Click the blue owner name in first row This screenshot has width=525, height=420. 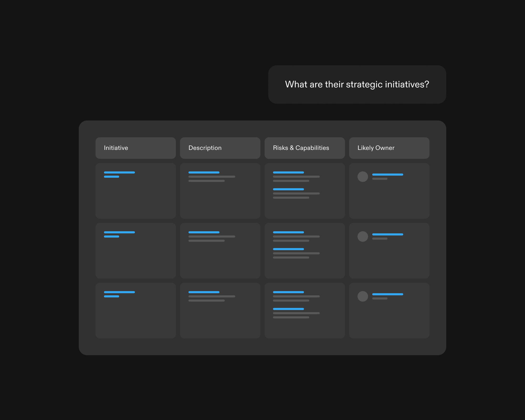click(x=387, y=175)
